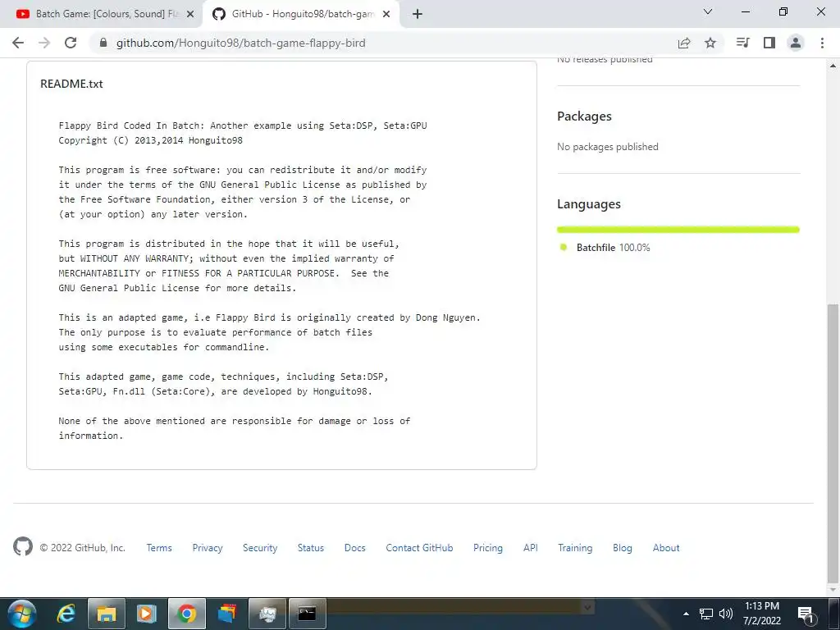
Task: Open Chrome's three-dot menu
Action: coord(822,43)
